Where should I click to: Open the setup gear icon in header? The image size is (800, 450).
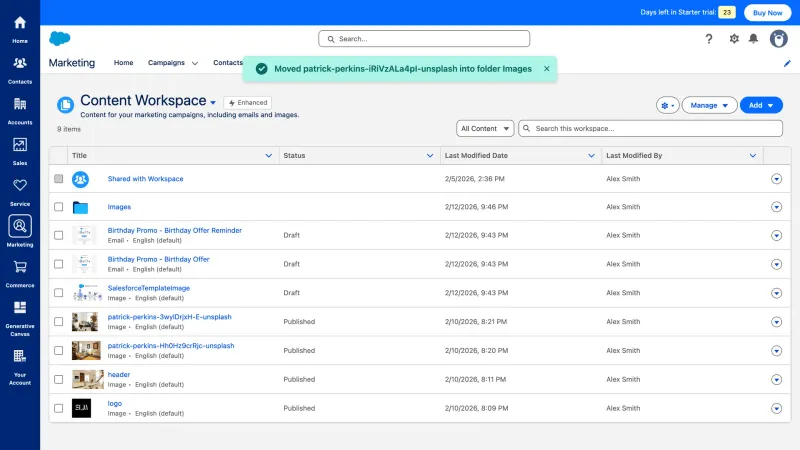pos(734,39)
